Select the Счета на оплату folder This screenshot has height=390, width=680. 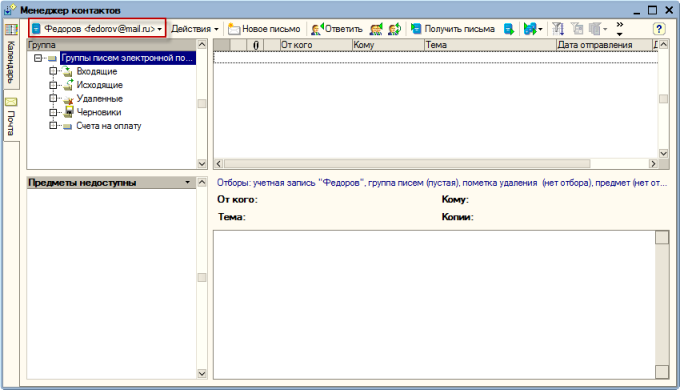click(x=109, y=126)
